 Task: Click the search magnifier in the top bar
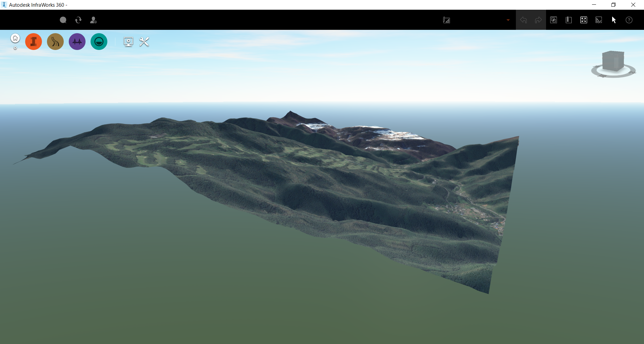[x=63, y=20]
